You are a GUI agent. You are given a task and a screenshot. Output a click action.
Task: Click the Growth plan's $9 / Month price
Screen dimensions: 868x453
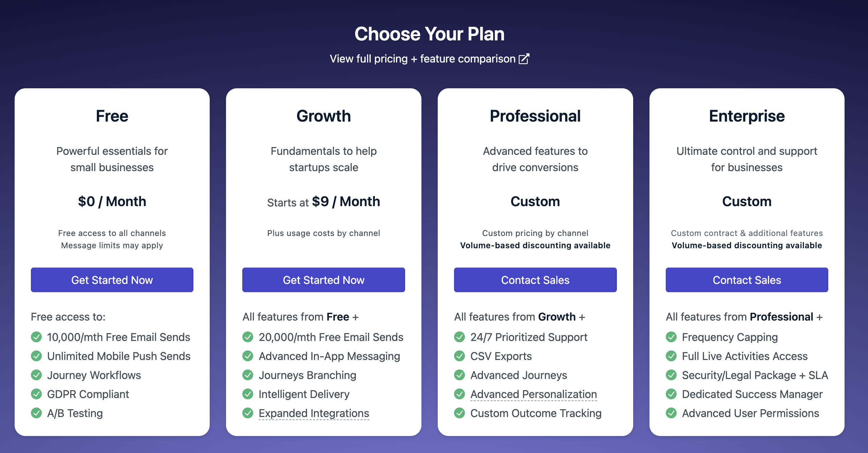point(346,202)
